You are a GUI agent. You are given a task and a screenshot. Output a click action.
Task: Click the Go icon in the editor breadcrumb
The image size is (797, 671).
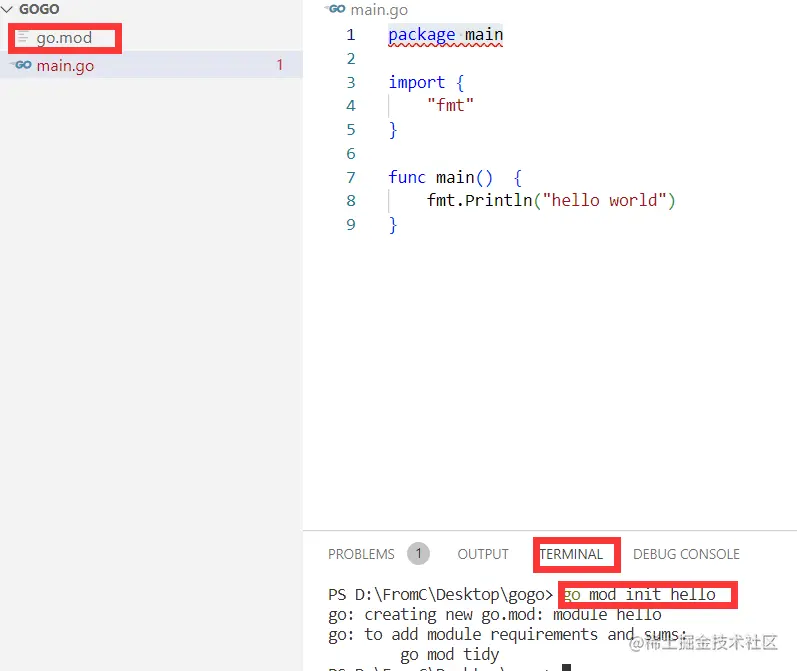[336, 9]
